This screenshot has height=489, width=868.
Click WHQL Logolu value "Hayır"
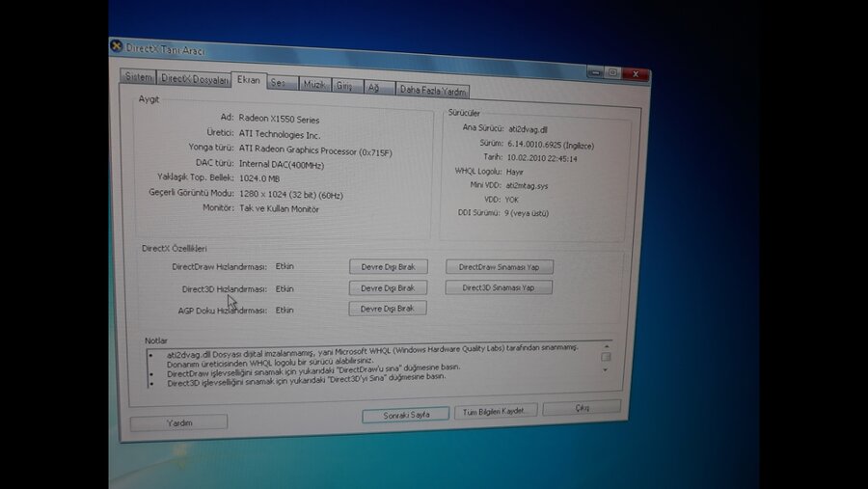515,172
